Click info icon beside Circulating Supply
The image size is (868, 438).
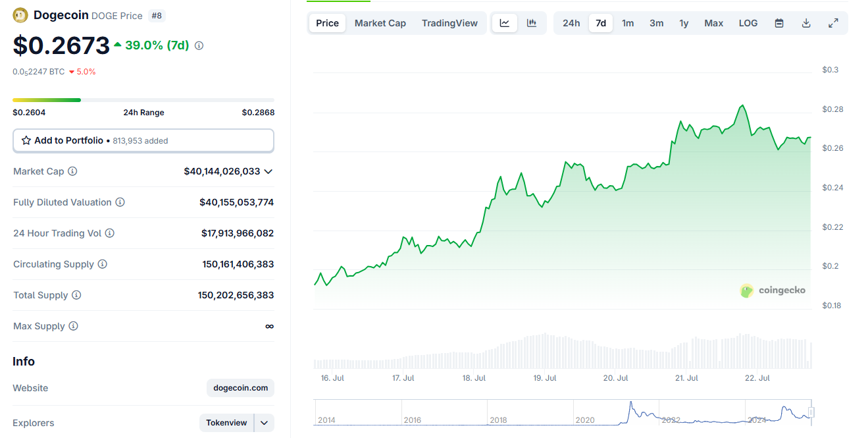(103, 264)
